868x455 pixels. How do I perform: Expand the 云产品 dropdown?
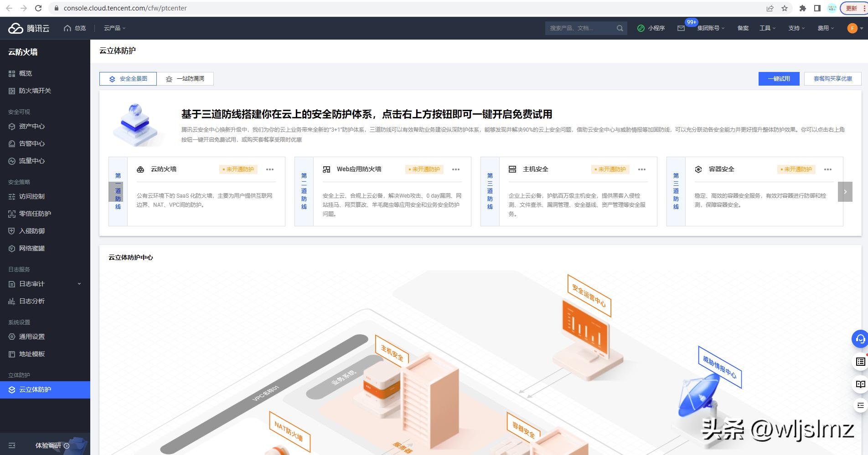(114, 28)
